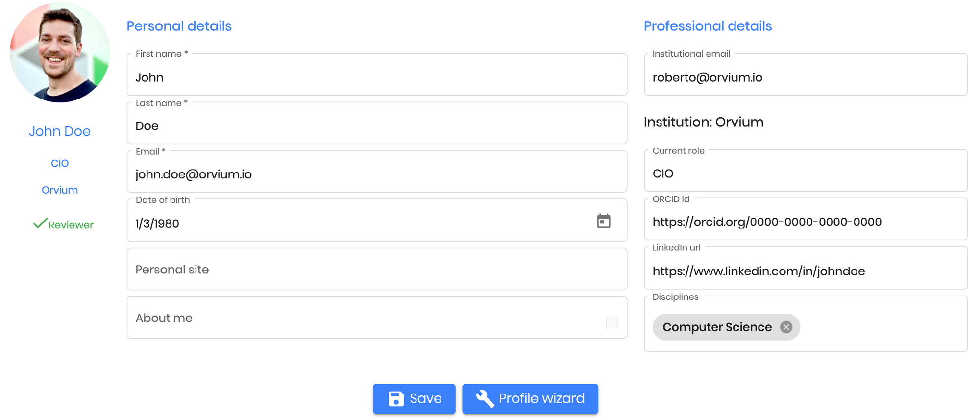The height and width of the screenshot is (419, 980).
Task: Click the About me text area
Action: click(377, 318)
